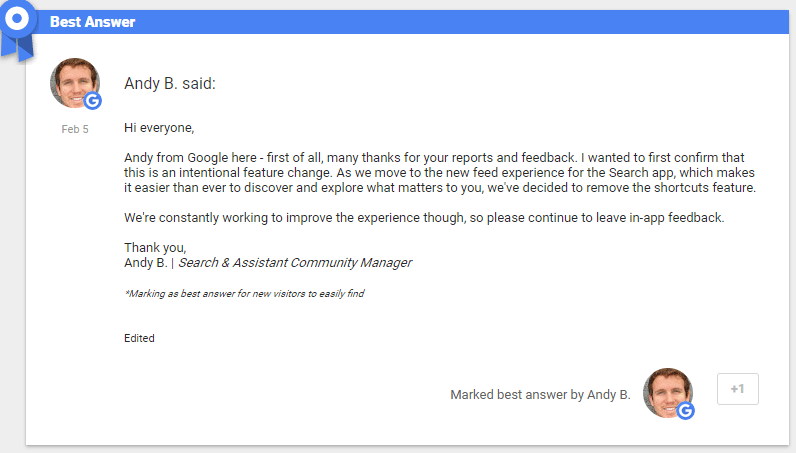
Task: Click the "Marked best answer by Andy B." text
Action: 540,394
